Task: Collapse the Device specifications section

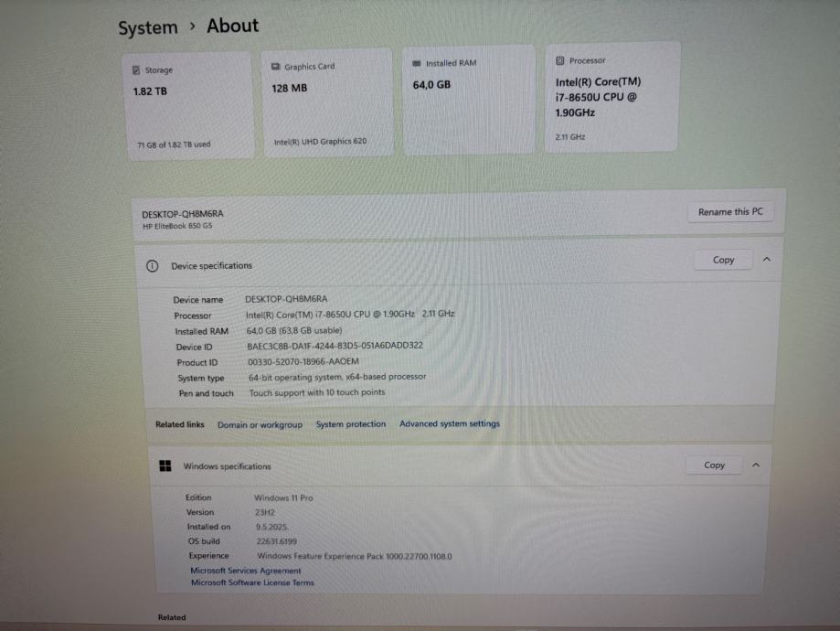Action: [767, 260]
